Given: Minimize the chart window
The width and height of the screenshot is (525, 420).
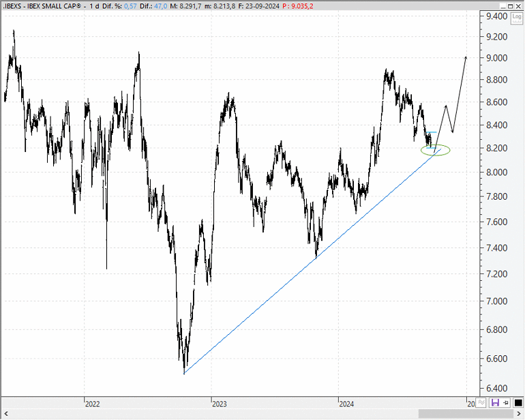Looking at the screenshot, I should (x=502, y=6).
